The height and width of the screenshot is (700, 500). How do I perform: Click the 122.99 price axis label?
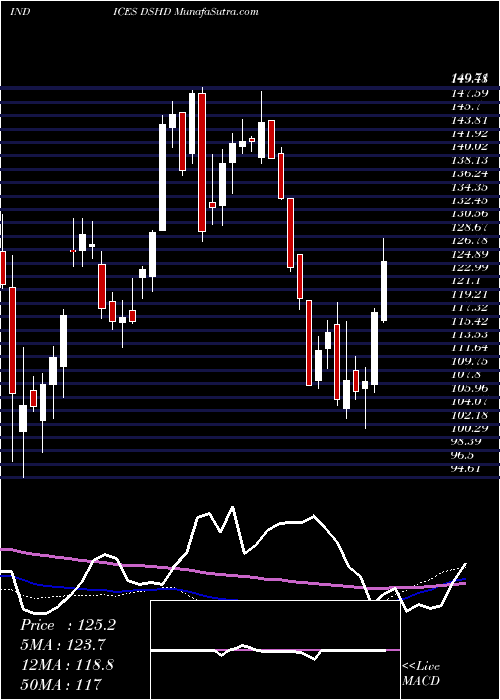tap(470, 267)
